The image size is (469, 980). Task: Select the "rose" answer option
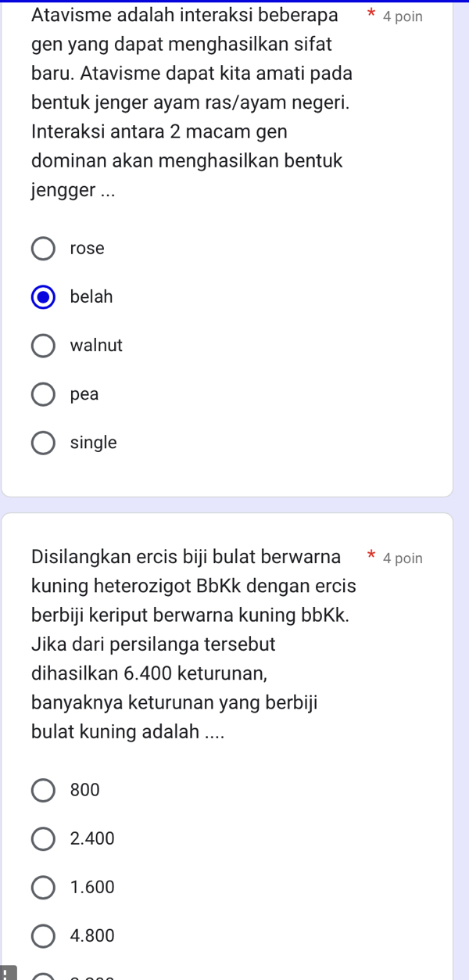(x=43, y=248)
